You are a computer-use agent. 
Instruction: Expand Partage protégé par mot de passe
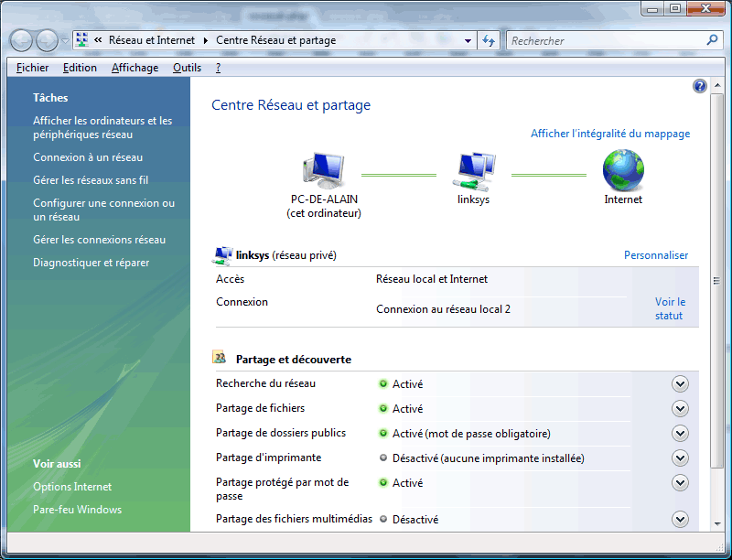click(680, 483)
